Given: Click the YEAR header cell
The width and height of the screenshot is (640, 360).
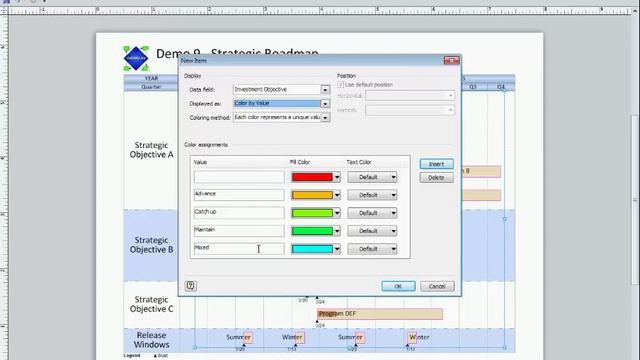Looking at the screenshot, I should (151, 78).
